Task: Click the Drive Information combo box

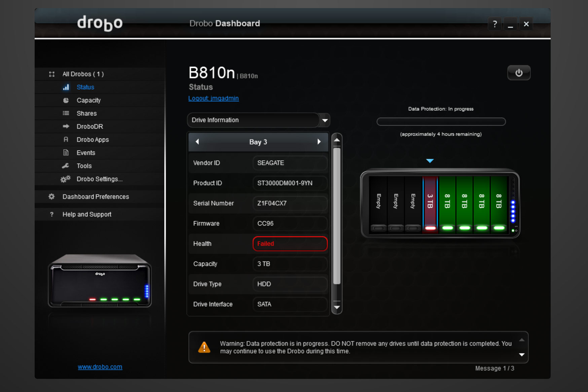Action: coord(258,120)
